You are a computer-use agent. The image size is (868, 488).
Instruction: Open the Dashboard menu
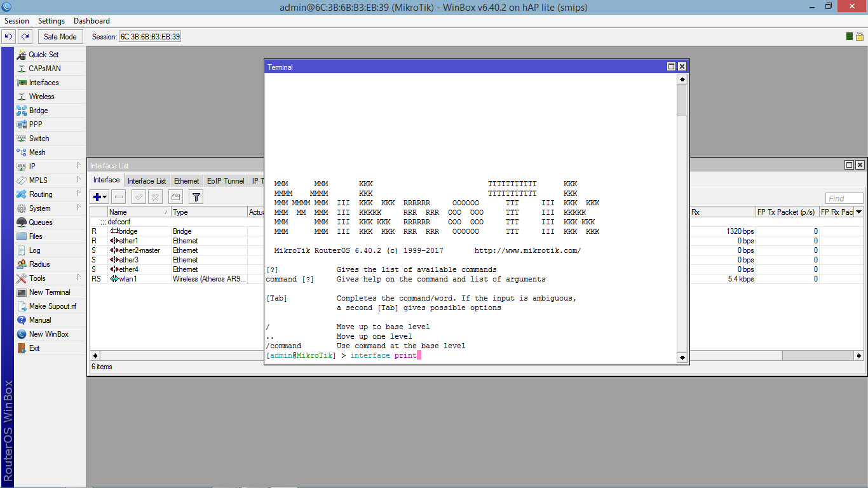pos(92,21)
